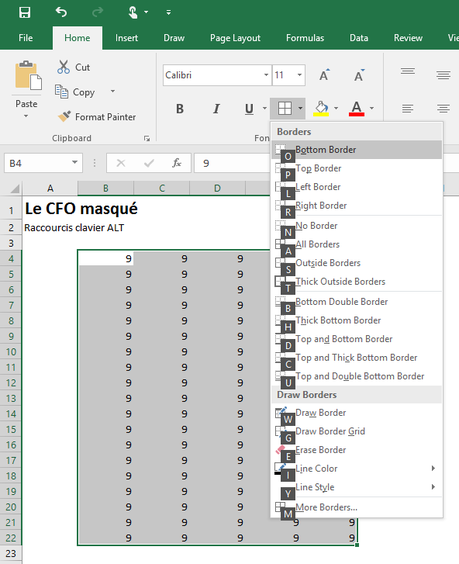Viewport: 459px width, 564px height.
Task: Click the Cut scissors icon
Action: [x=64, y=67]
